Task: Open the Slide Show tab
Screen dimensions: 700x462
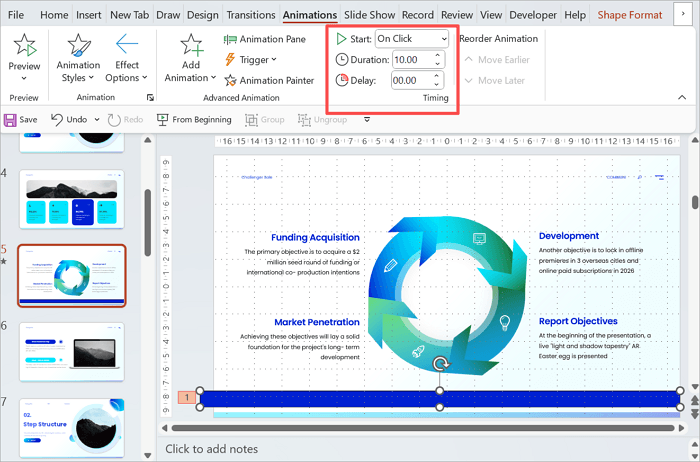Action: coord(369,15)
